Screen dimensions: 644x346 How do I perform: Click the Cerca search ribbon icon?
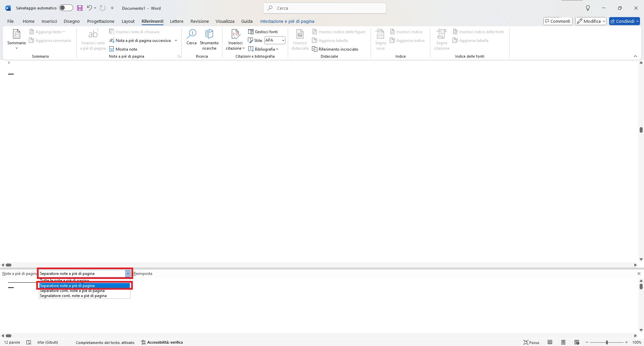click(x=192, y=37)
